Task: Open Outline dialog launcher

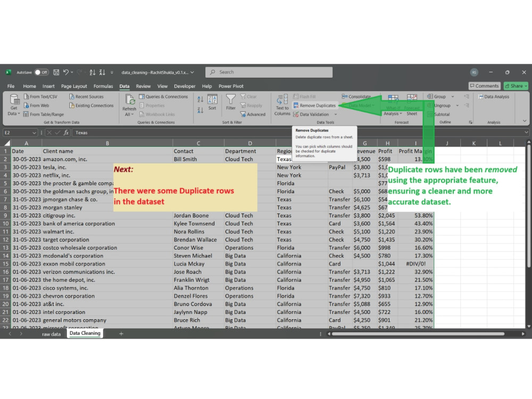Action: coord(471,122)
